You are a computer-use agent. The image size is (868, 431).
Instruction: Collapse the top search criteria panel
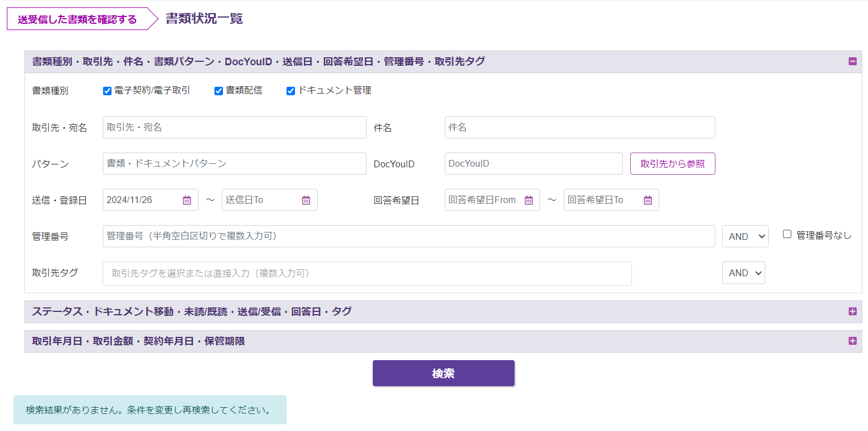852,62
